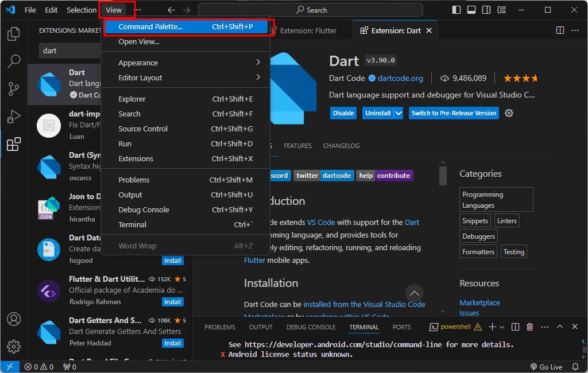588x373 pixels.
Task: Open editor More Actions ellipsis
Action: pos(575,30)
